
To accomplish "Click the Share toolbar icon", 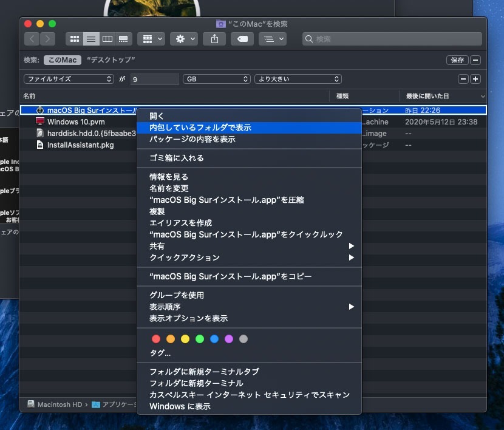I will [214, 39].
